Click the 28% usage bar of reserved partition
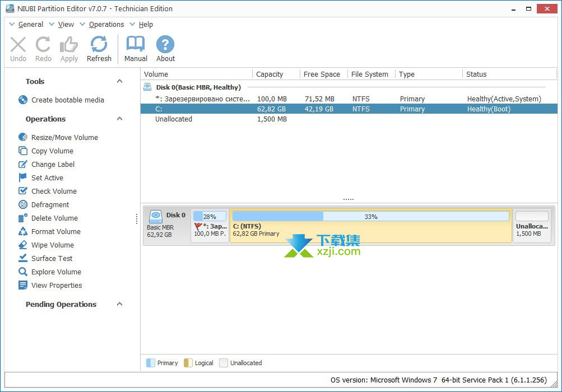Screen dimensions: 562x392 [210, 216]
